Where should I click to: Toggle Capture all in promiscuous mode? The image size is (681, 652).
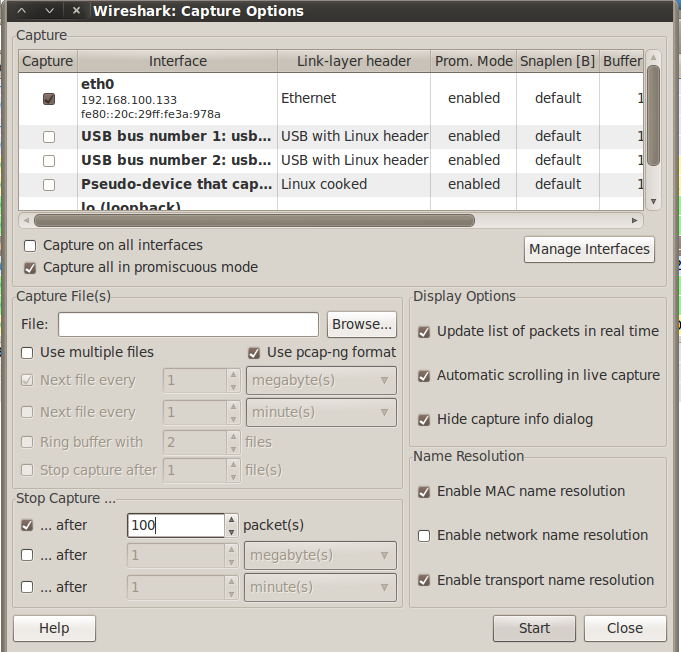tap(30, 268)
